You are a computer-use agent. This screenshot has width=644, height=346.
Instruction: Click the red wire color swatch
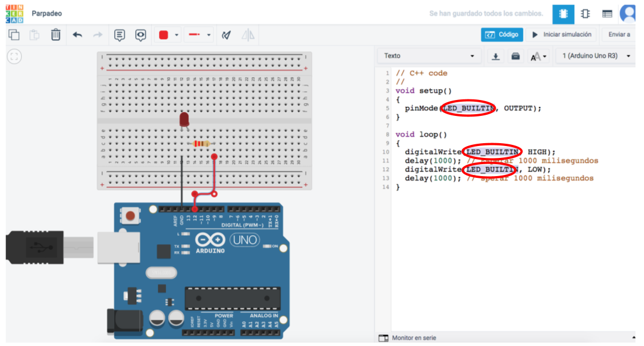click(164, 35)
